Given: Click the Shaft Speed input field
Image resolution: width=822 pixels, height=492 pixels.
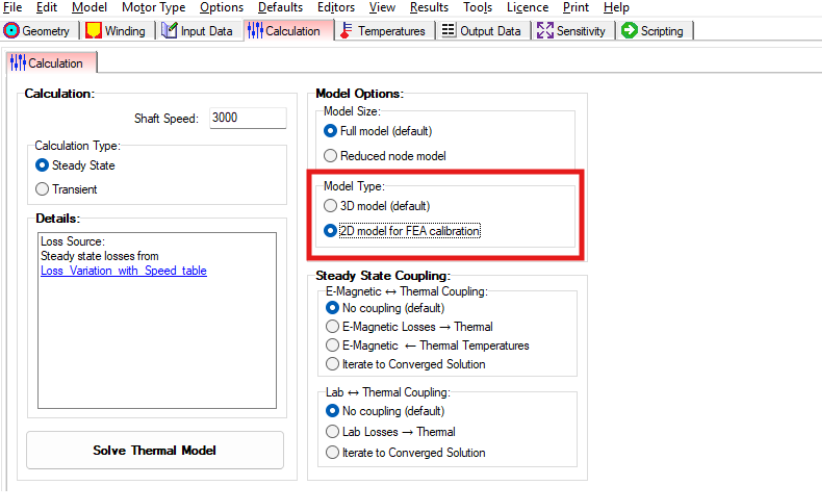Looking at the screenshot, I should click(x=247, y=118).
